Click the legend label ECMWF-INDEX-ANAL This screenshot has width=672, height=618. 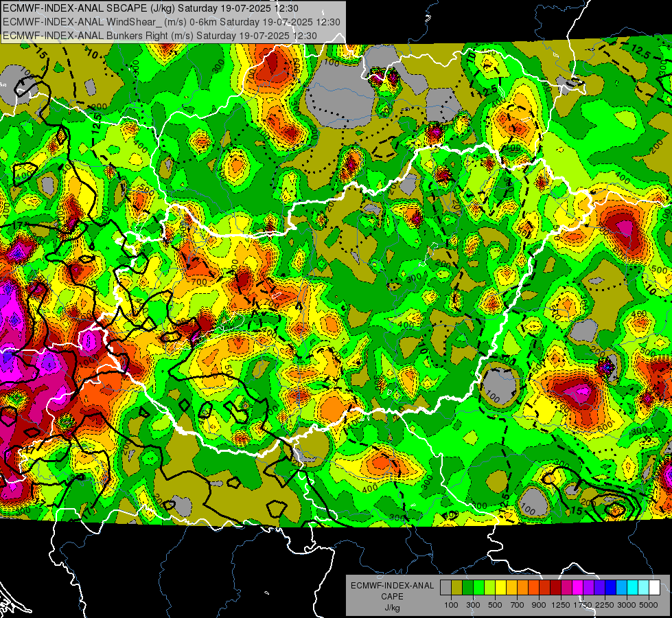click(393, 586)
